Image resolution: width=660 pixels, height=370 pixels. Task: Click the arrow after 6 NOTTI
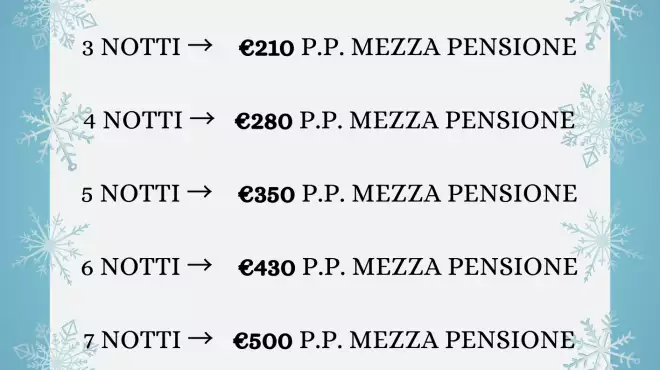pyautogui.click(x=200, y=265)
